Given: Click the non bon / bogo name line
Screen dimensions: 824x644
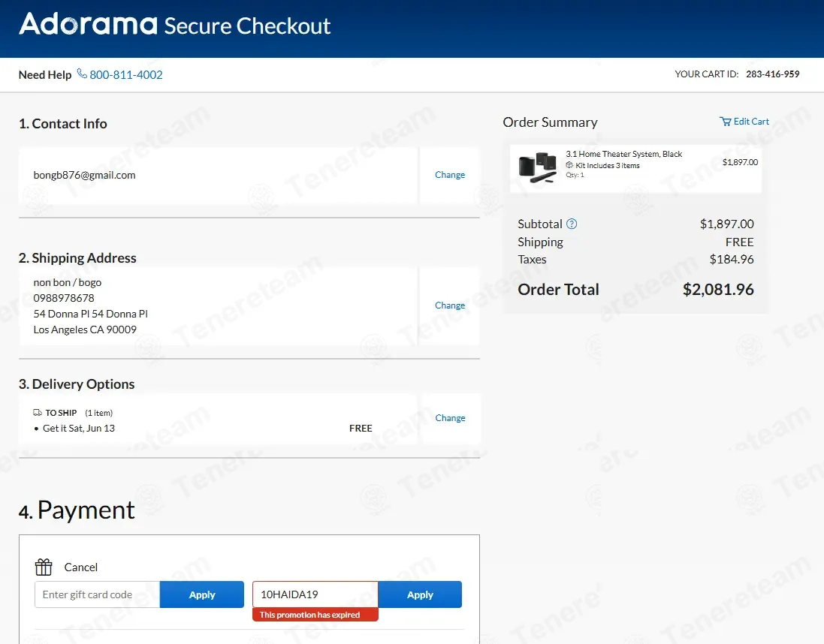Looking at the screenshot, I should pyautogui.click(x=68, y=283).
